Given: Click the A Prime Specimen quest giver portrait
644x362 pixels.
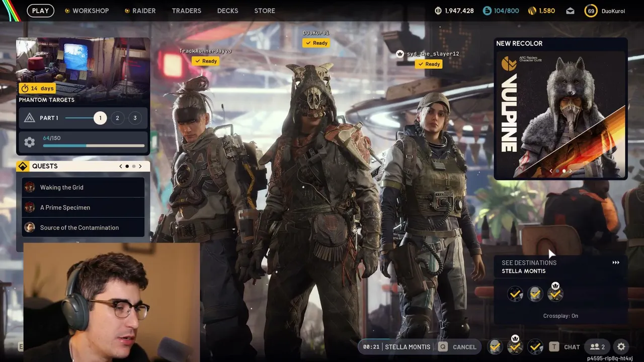Looking at the screenshot, I should 30,207.
